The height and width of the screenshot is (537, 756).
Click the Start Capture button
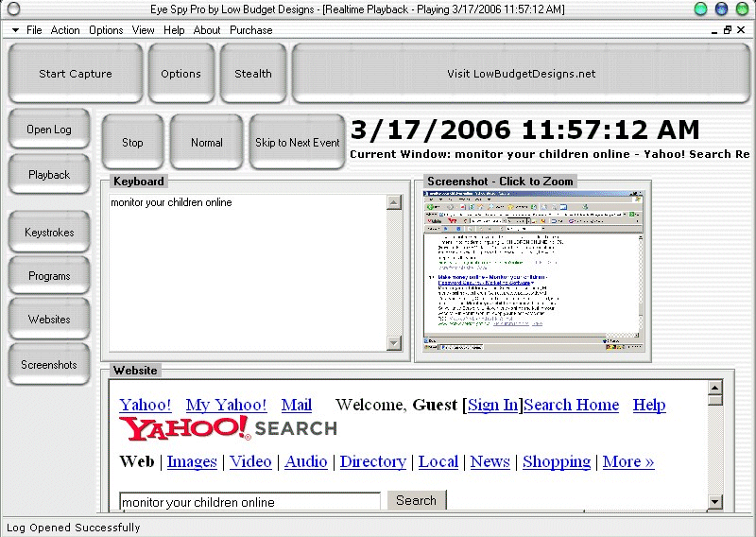point(76,74)
